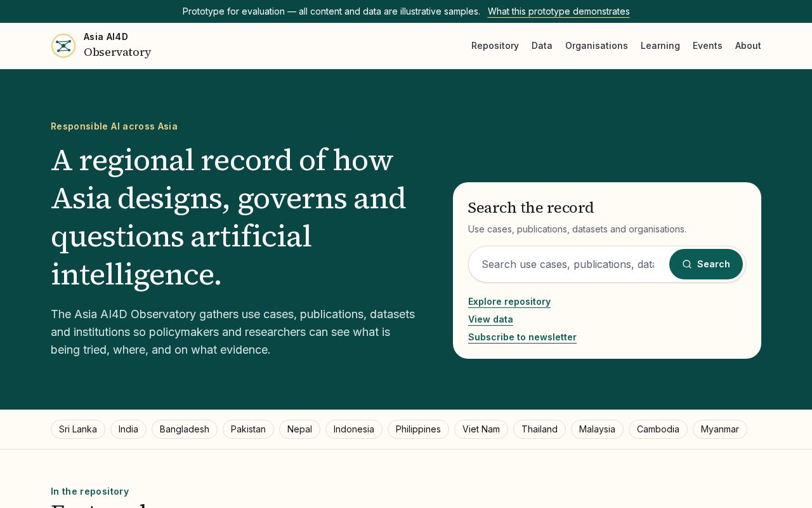Click 'Subscribe to newsletter' link

pyautogui.click(x=522, y=337)
